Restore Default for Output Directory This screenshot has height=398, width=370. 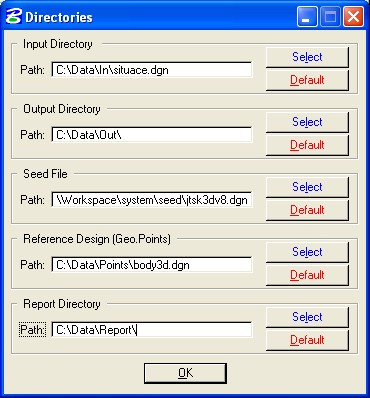[307, 145]
